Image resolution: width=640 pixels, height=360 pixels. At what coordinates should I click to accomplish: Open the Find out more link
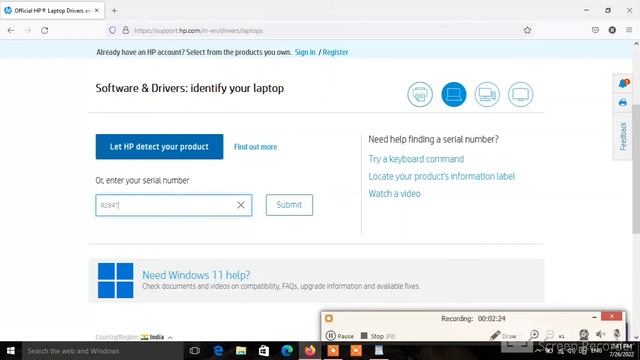[x=256, y=147]
